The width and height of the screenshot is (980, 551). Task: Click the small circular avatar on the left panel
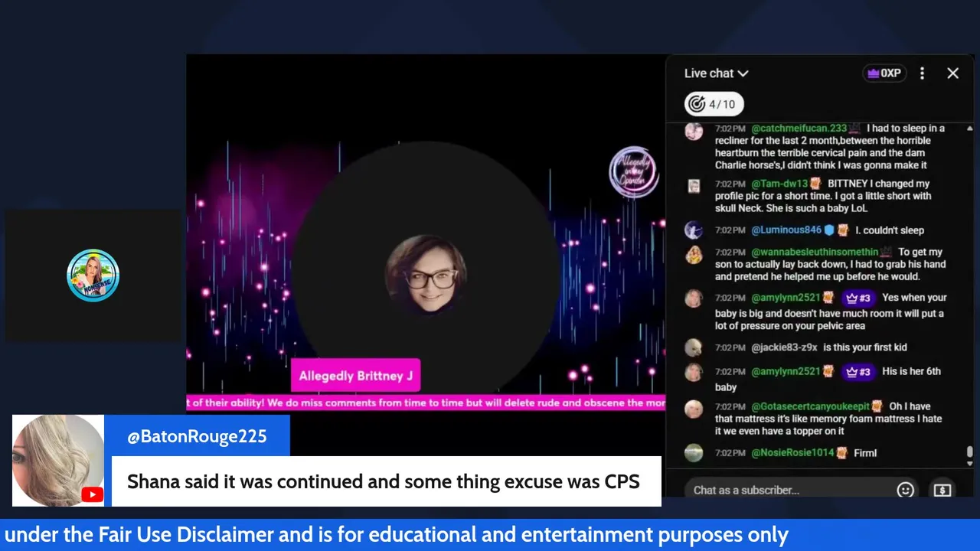93,275
